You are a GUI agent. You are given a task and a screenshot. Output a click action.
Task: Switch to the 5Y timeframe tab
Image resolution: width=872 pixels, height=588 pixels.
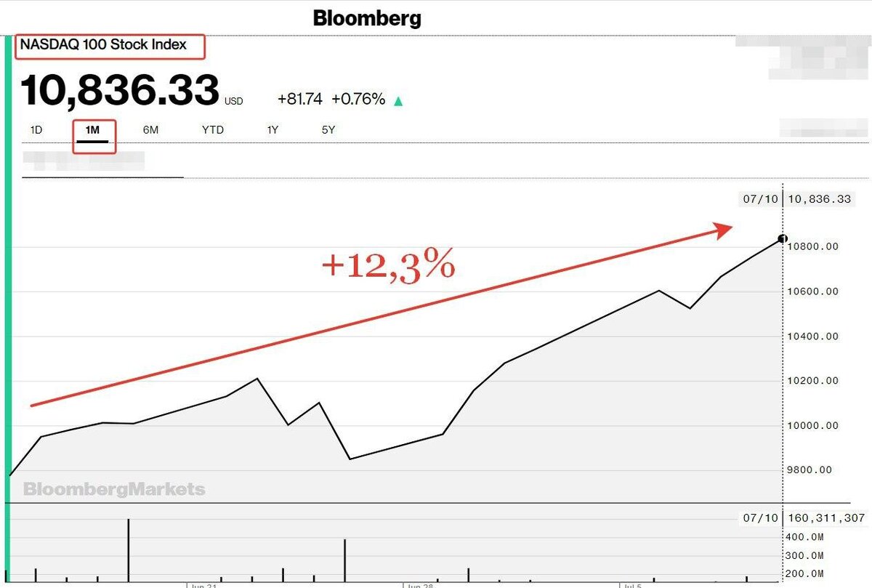pyautogui.click(x=327, y=130)
